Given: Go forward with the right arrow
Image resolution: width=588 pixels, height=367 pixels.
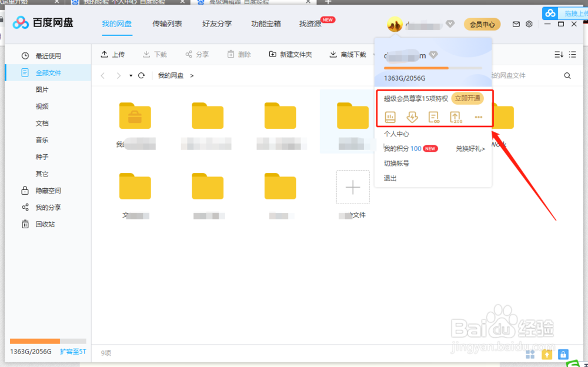Looking at the screenshot, I should (119, 76).
